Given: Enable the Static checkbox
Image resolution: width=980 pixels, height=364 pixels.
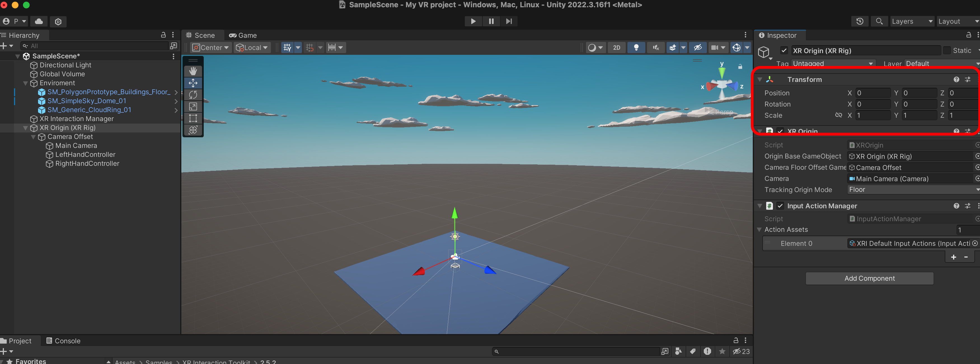Looking at the screenshot, I should pyautogui.click(x=947, y=51).
